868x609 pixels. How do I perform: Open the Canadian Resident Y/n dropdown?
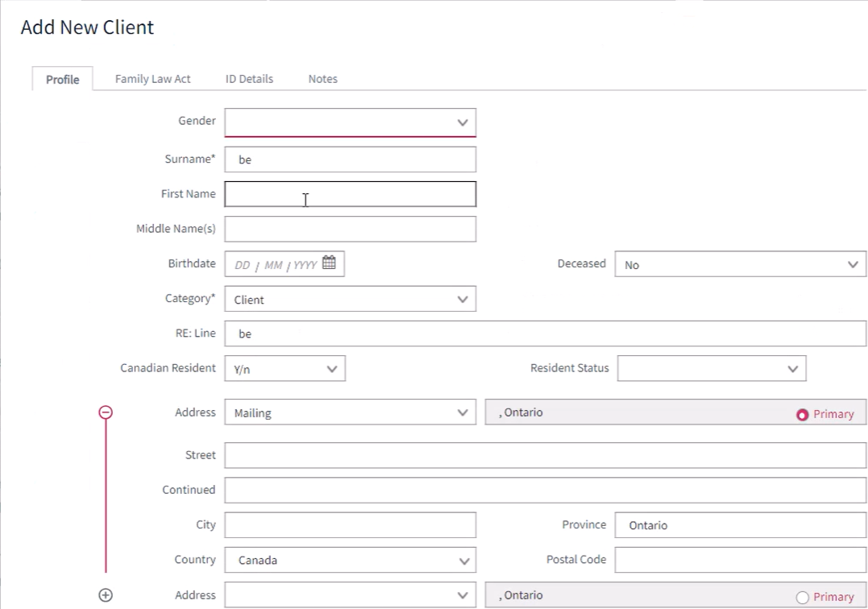coord(284,368)
